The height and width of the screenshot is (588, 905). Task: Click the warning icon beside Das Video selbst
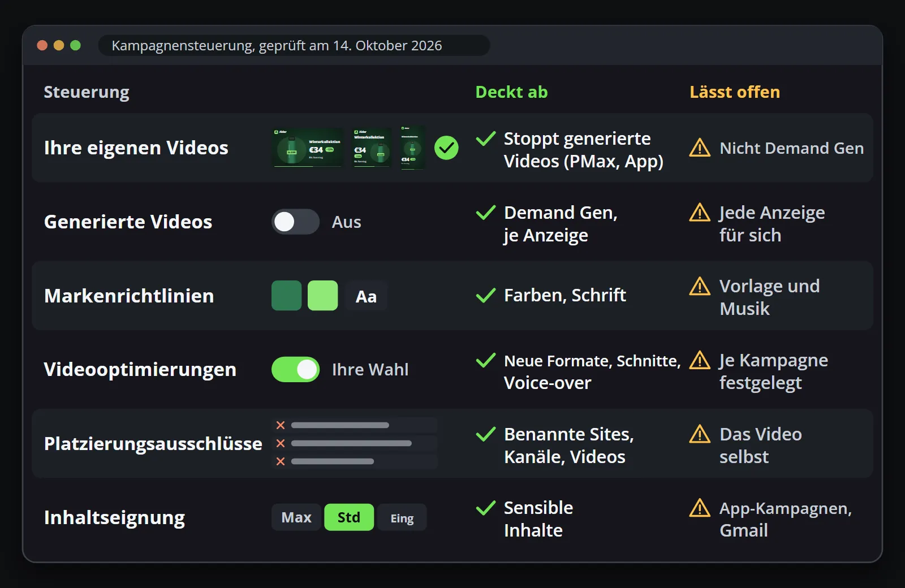coord(700,434)
